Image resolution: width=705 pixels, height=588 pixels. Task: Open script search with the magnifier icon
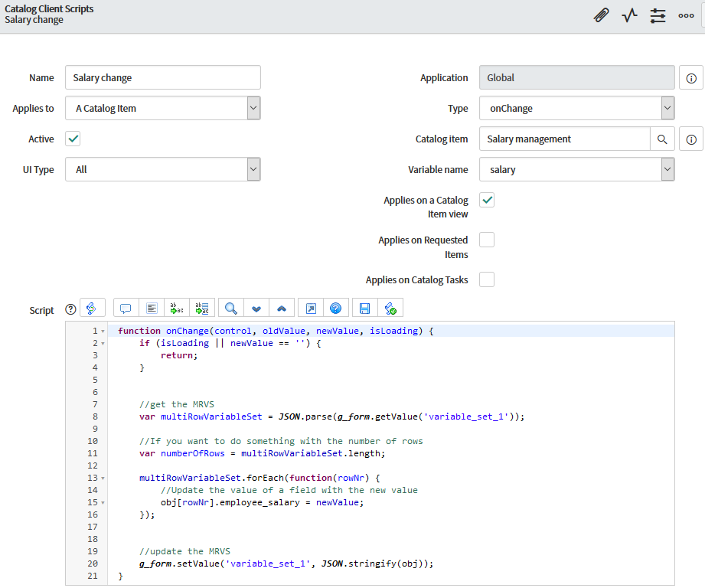click(x=230, y=308)
